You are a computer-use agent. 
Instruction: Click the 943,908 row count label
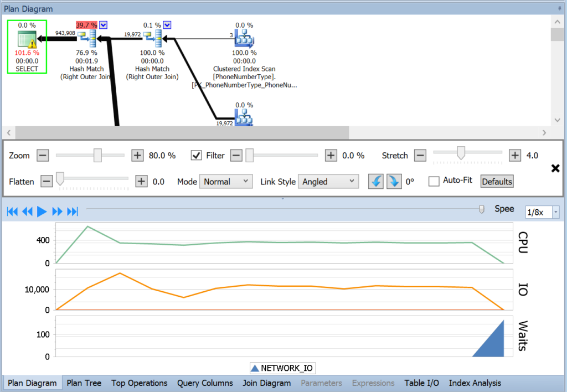65,33
